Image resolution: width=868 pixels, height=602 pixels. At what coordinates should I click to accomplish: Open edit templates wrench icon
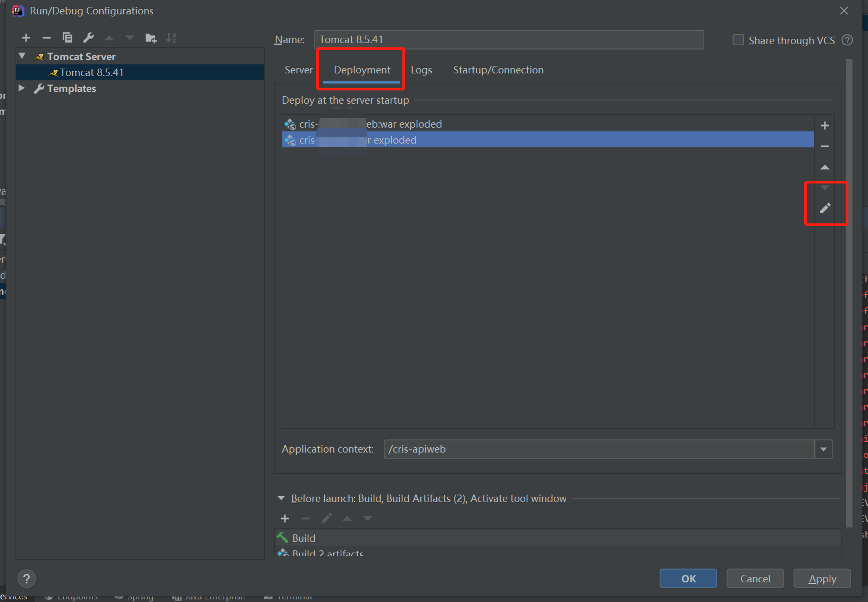pyautogui.click(x=88, y=38)
